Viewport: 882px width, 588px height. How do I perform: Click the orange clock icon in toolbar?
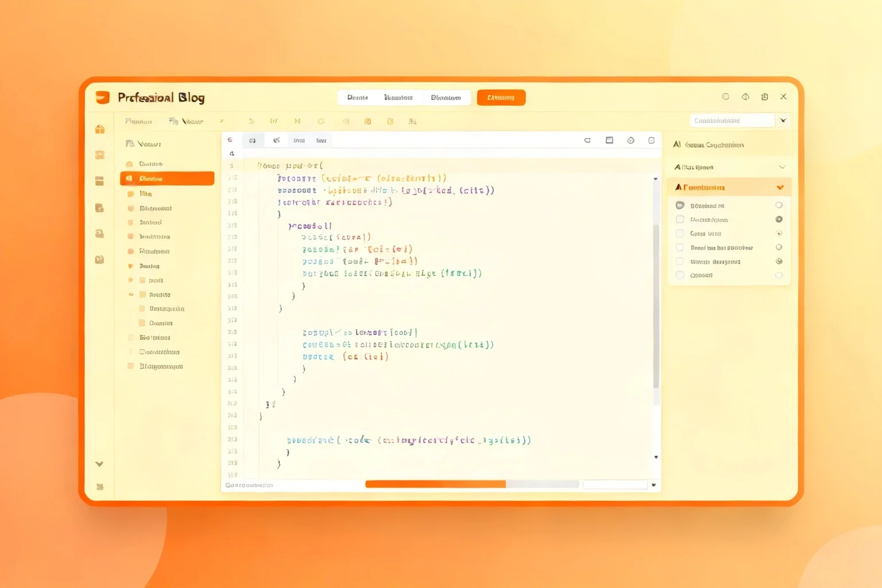tap(367, 121)
